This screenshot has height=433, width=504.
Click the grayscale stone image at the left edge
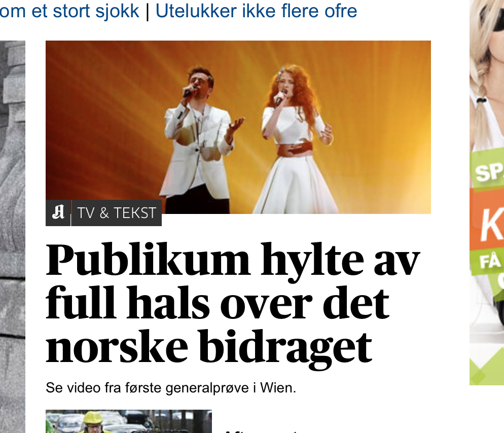pos(13,237)
